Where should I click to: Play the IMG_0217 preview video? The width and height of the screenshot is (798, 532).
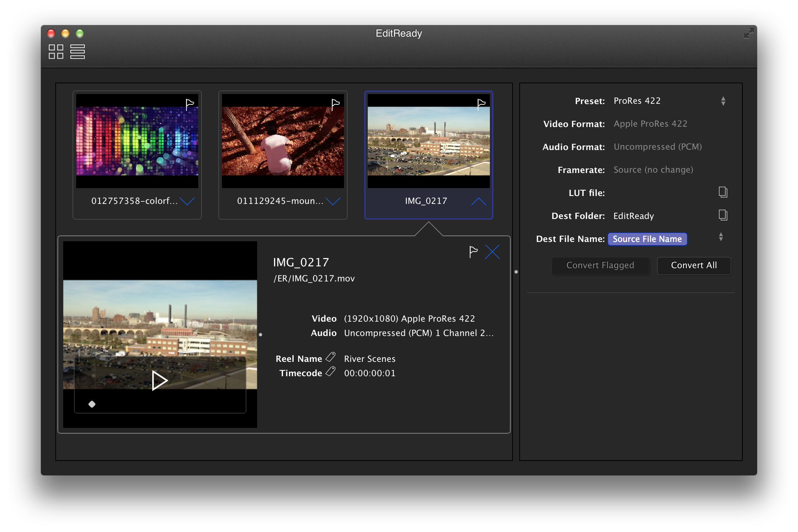click(159, 381)
